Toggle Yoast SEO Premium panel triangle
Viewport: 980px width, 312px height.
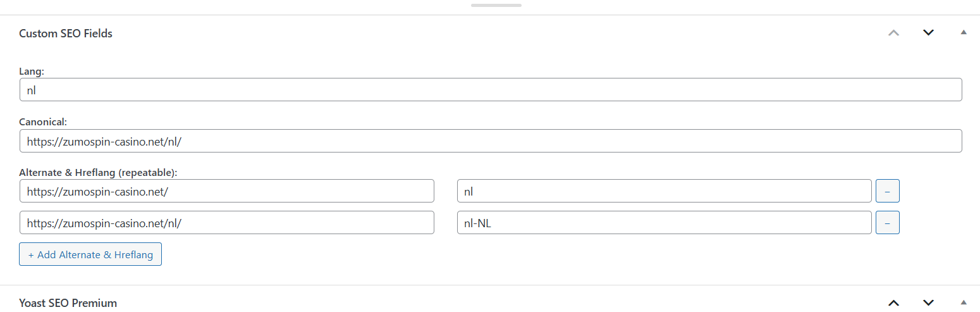click(964, 303)
